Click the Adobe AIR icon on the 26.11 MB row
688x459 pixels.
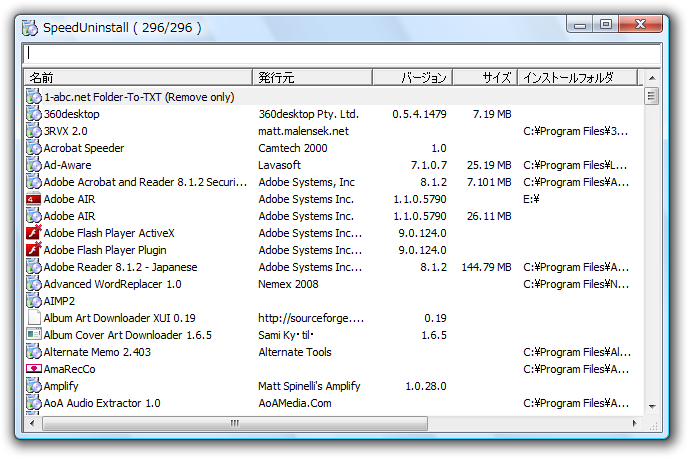(34, 216)
